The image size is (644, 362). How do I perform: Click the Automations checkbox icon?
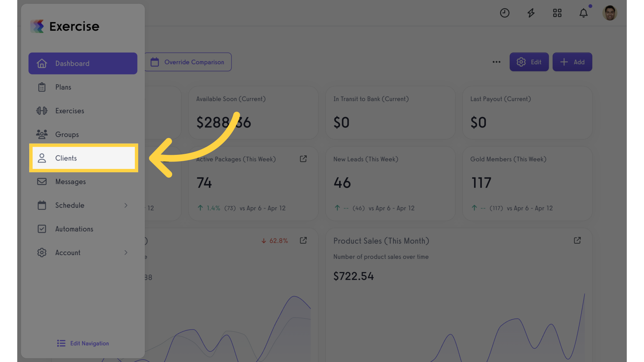pos(42,229)
